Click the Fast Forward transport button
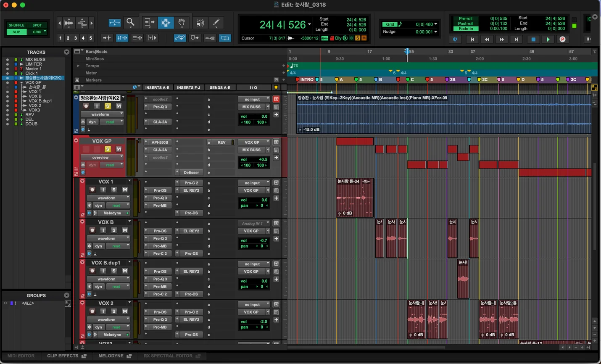Image resolution: width=601 pixels, height=364 pixels. pyautogui.click(x=501, y=39)
